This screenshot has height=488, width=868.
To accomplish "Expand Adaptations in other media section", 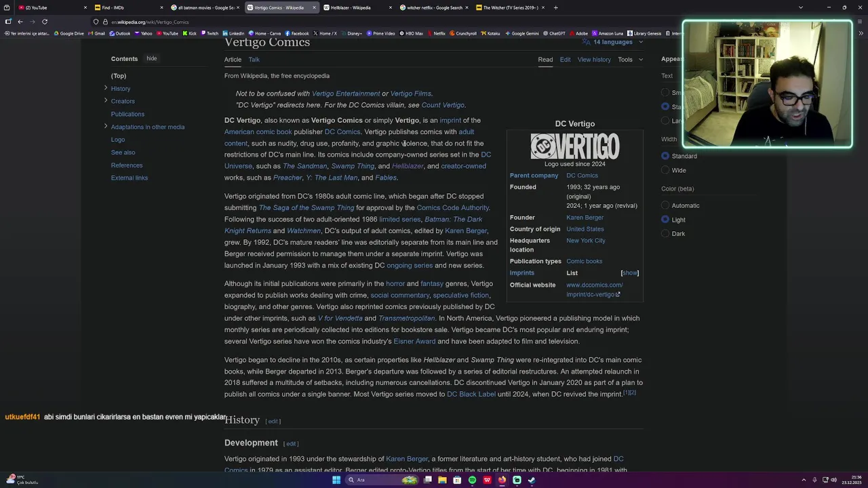I will click(x=106, y=126).
